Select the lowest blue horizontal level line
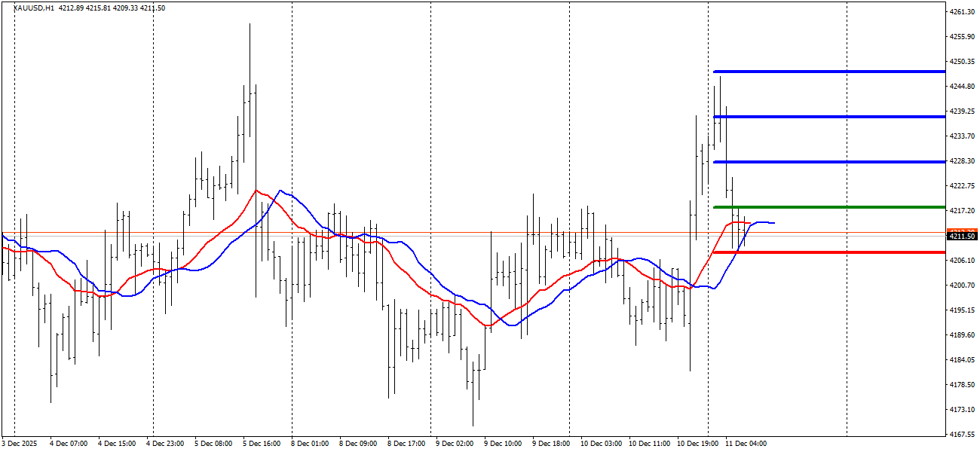The width and height of the screenshot is (980, 452). [829, 162]
